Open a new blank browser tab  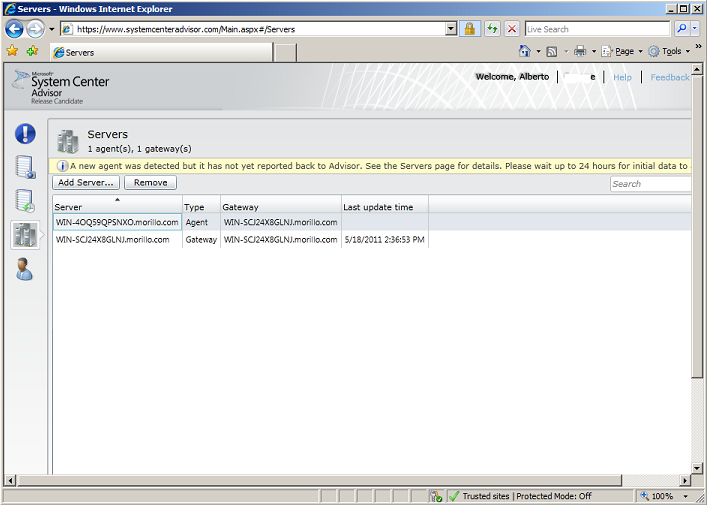pos(285,53)
